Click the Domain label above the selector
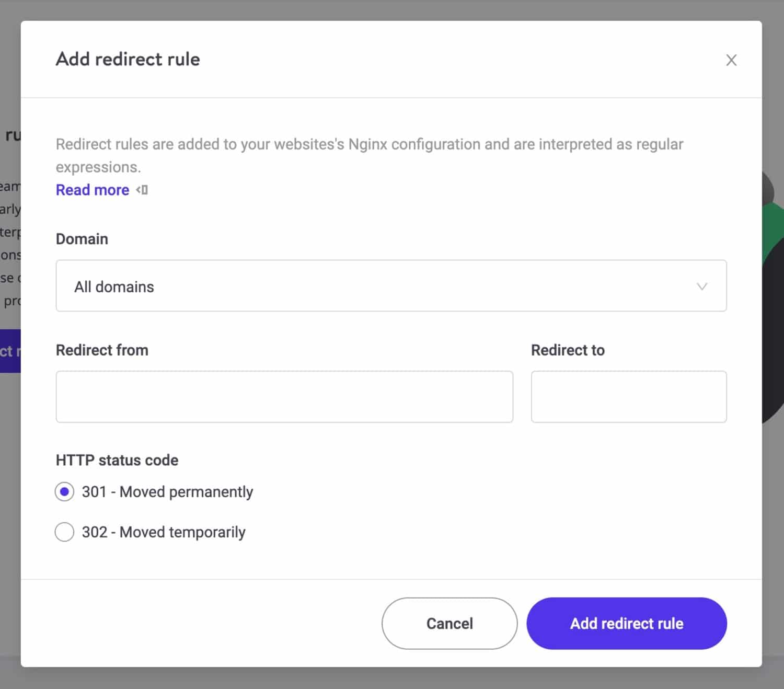784x689 pixels. (x=82, y=239)
